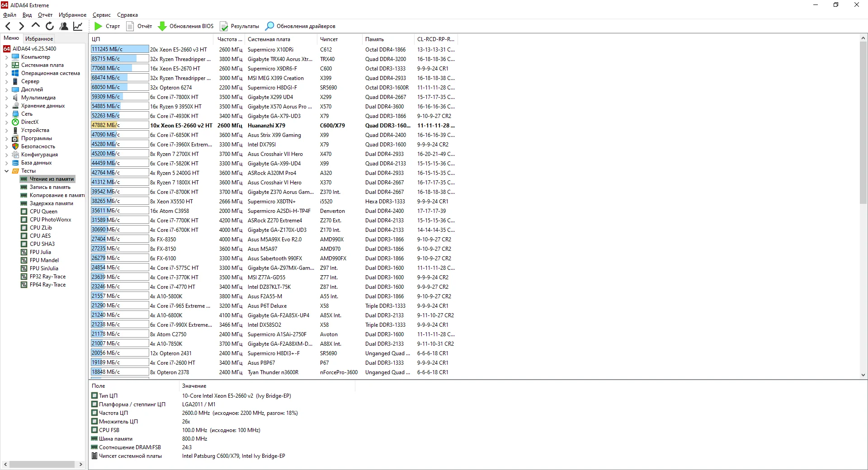Click the graph chart toolbar icon
This screenshot has height=470, width=868.
point(78,26)
